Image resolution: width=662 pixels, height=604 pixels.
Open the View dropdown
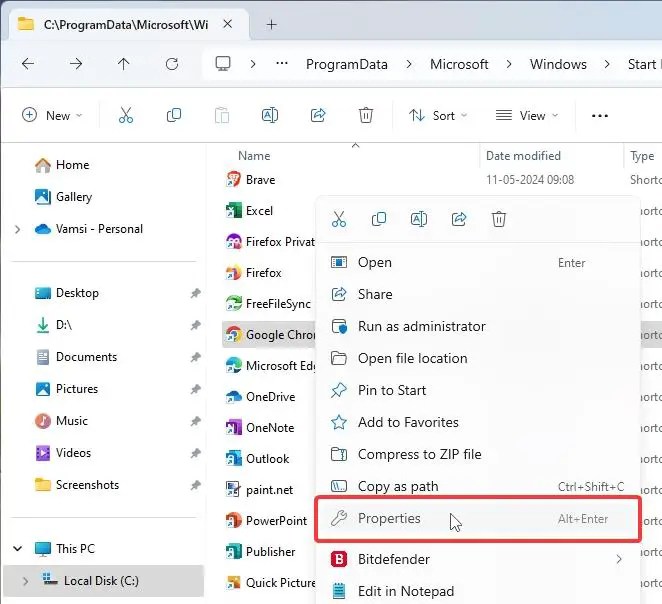click(x=527, y=115)
